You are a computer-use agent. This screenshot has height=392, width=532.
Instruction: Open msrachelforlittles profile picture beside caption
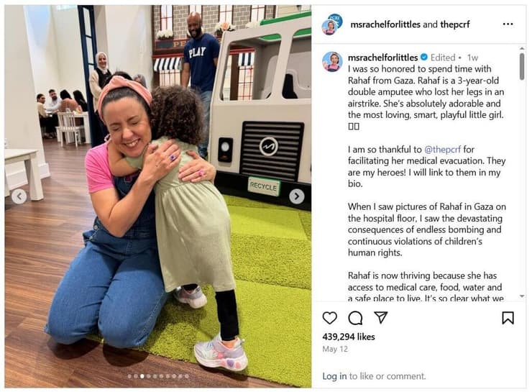pos(332,62)
